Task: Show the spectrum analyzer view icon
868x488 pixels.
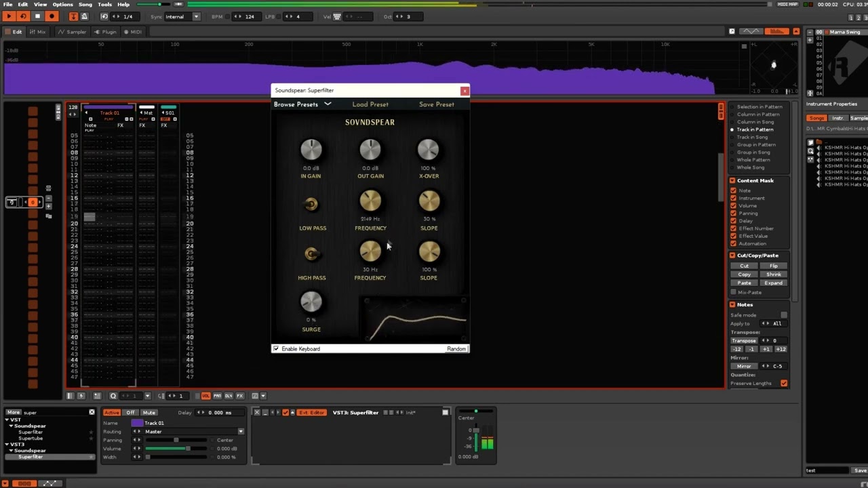Action: pos(777,31)
